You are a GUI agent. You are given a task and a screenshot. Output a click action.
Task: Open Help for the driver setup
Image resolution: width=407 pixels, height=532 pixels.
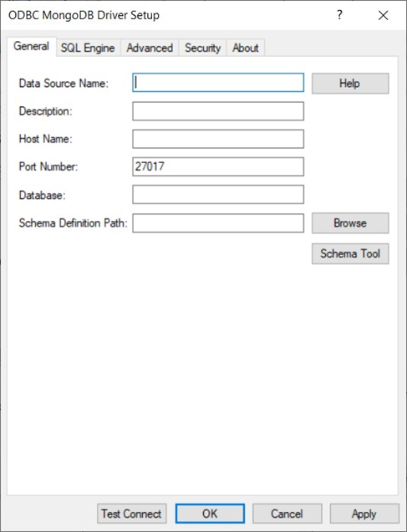[x=350, y=83]
